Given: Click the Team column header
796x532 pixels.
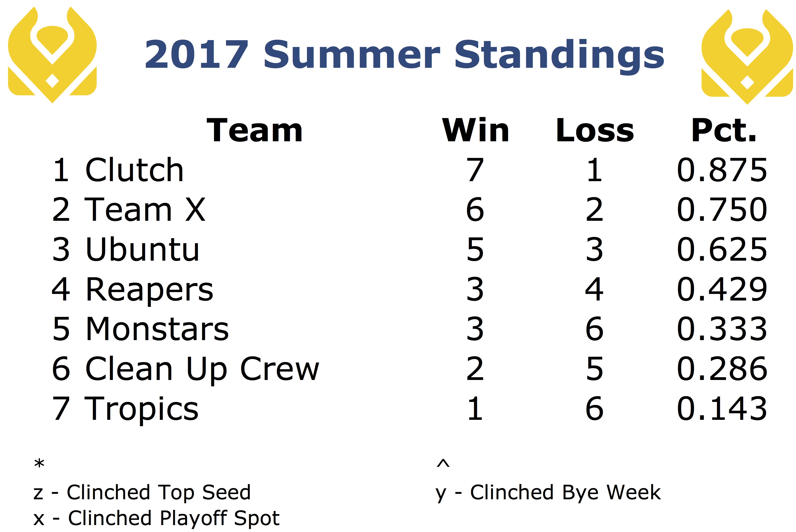Looking at the screenshot, I should click(x=255, y=130).
